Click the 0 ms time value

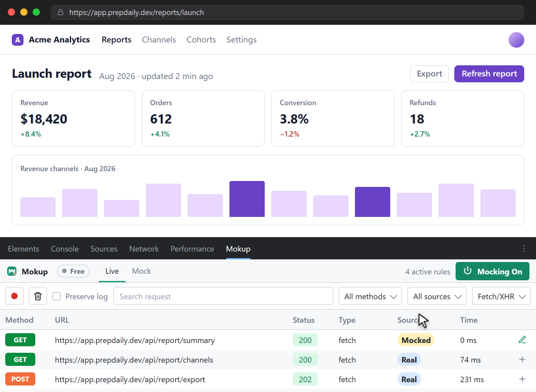pyautogui.click(x=468, y=340)
